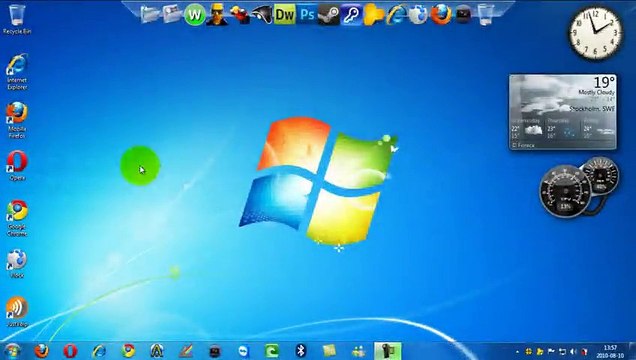This screenshot has height=360, width=636.
Task: Open the green W icon in top dock
Action: [x=195, y=15]
